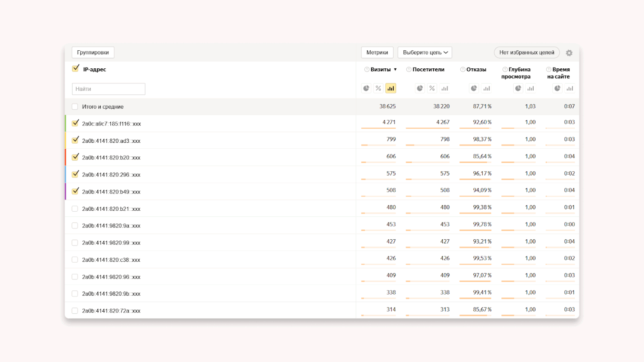Open the Группировки button
This screenshot has height=362, width=644.
coord(93,52)
